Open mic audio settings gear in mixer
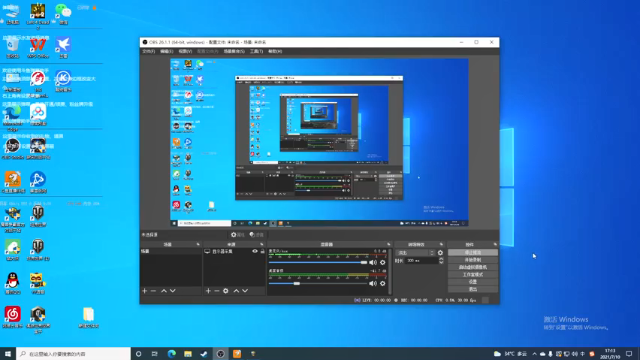Viewport: 640px width, 360px height. [x=382, y=262]
